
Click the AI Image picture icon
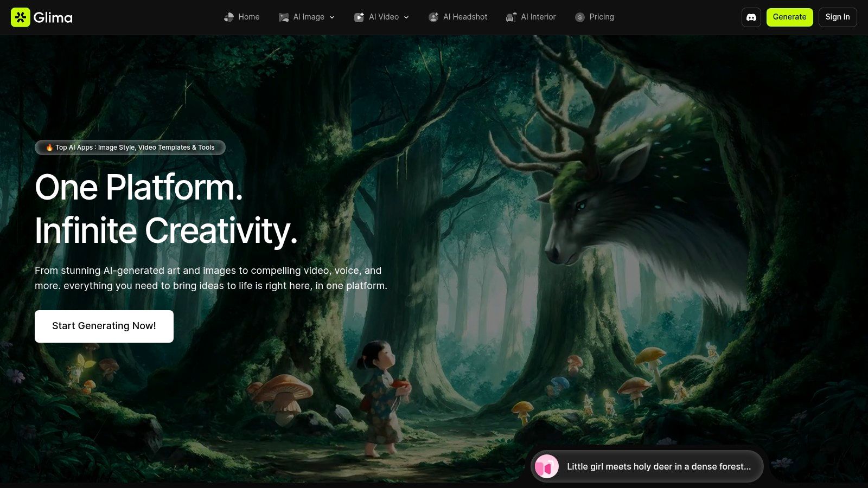(284, 17)
